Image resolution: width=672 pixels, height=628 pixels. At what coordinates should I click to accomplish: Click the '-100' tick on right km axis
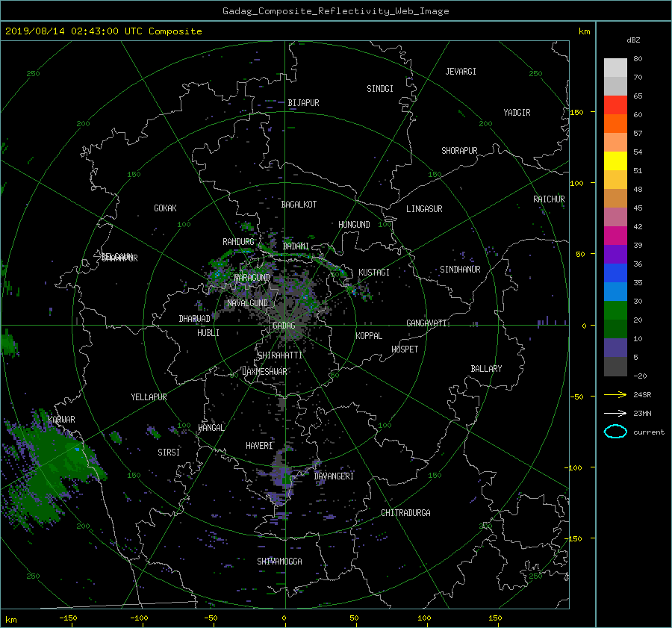point(575,467)
